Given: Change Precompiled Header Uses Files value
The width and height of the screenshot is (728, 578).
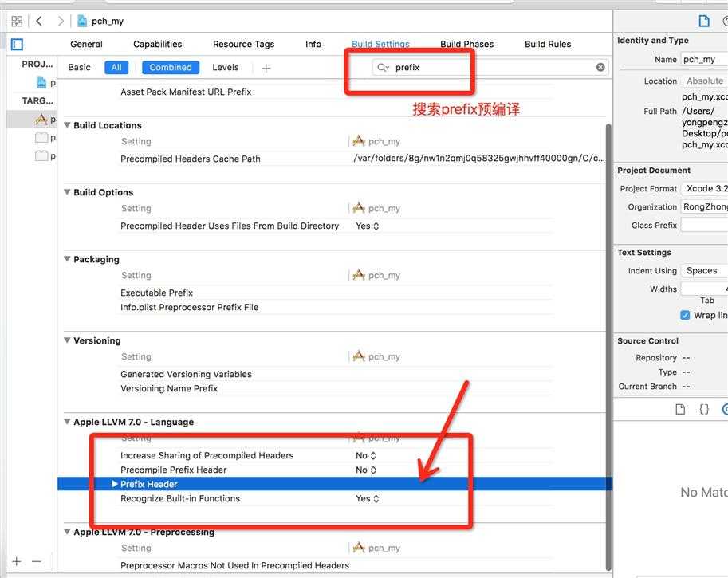Looking at the screenshot, I should tap(368, 226).
